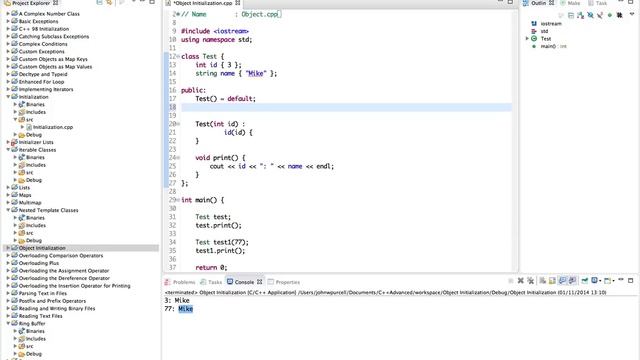
Task: Click the iostream include icon in Outline
Action: pos(534,24)
